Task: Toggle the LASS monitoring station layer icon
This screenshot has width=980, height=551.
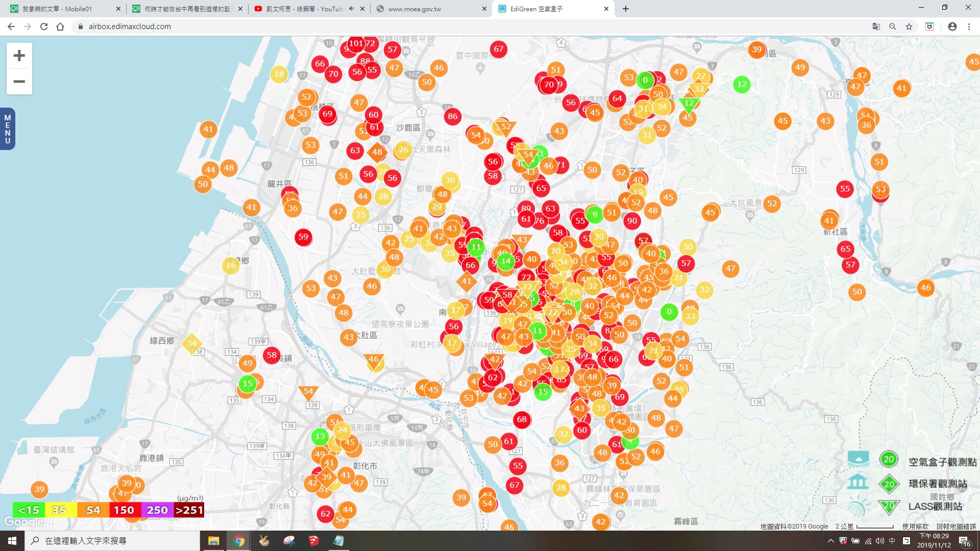Action: [x=857, y=506]
